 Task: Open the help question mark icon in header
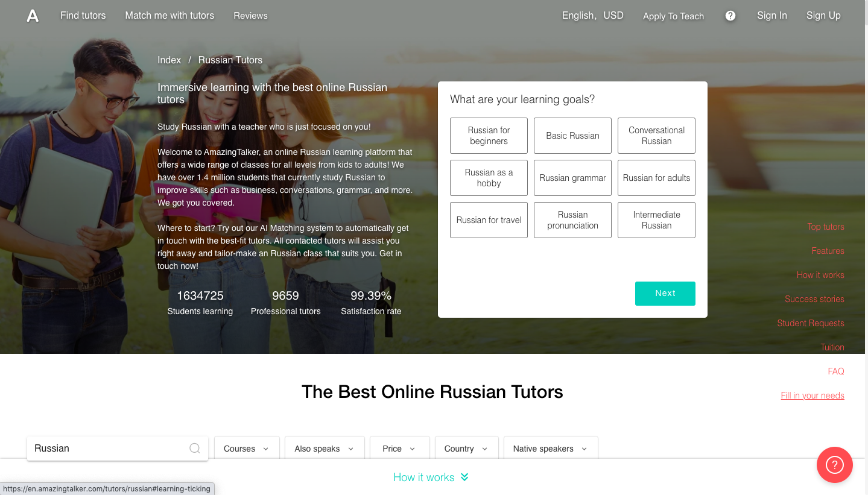point(730,16)
